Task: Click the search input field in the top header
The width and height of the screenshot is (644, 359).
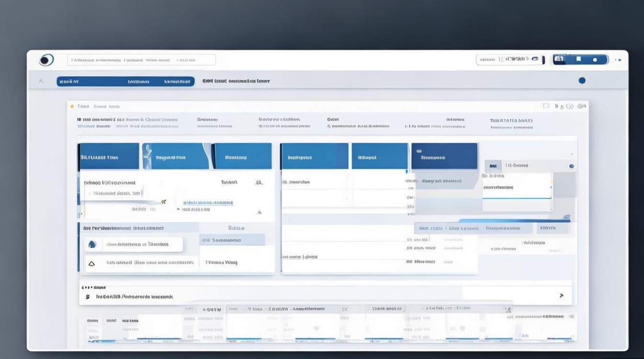Action: click(141, 60)
